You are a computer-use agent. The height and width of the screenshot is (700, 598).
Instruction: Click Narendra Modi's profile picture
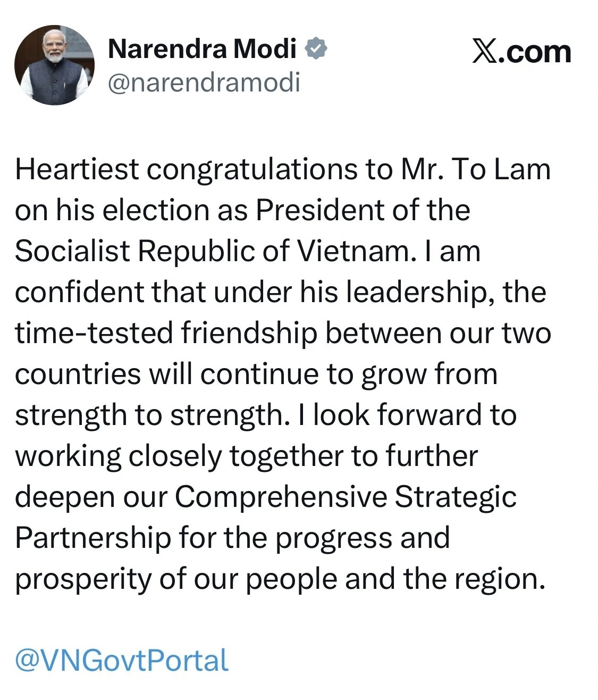[54, 65]
